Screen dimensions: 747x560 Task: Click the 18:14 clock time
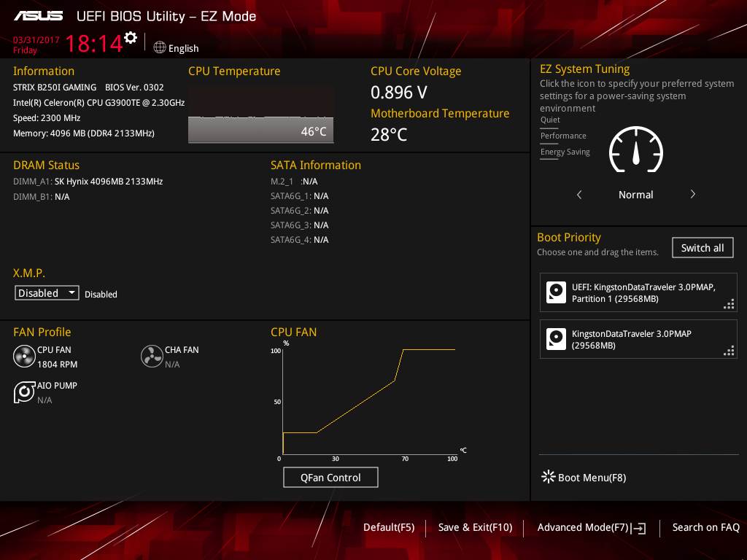click(94, 43)
